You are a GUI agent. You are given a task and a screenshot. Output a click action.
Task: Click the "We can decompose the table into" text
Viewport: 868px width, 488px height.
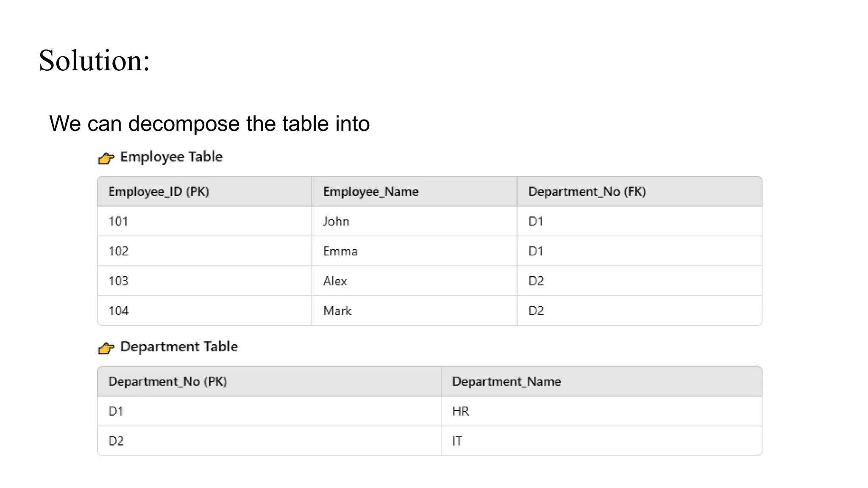tap(209, 124)
